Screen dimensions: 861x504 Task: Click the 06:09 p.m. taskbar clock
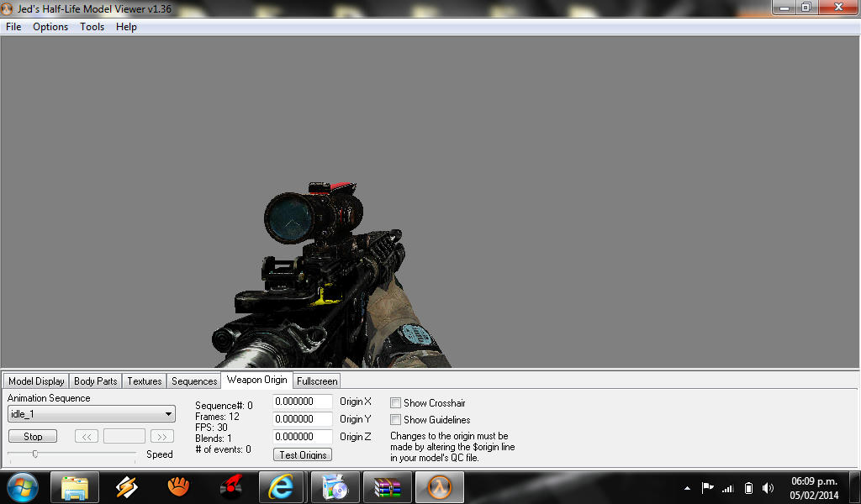pos(814,481)
